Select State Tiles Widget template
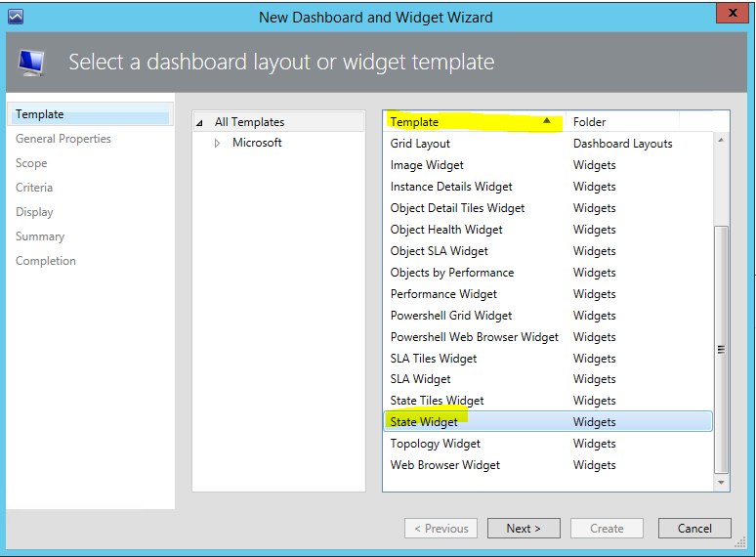The height and width of the screenshot is (557, 756). tap(548, 401)
